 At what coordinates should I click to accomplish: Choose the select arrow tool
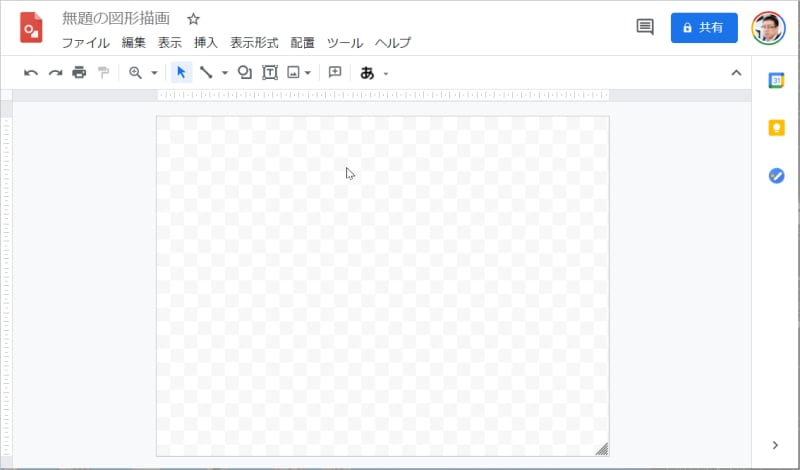pyautogui.click(x=181, y=72)
